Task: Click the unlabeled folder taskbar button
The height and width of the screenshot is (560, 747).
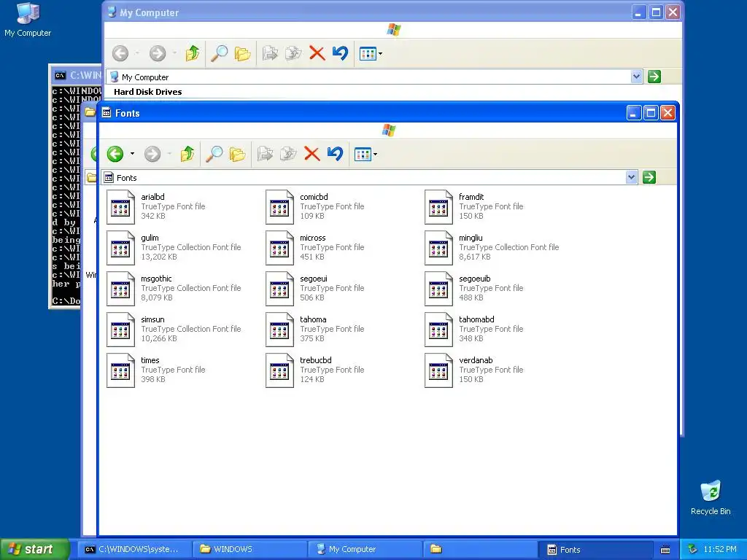Action: click(480, 550)
